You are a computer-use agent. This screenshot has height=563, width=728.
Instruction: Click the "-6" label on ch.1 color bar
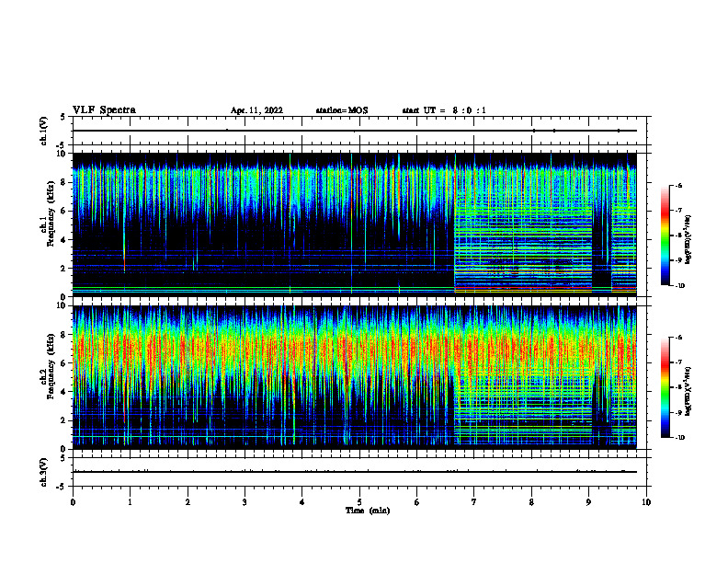[x=678, y=185]
